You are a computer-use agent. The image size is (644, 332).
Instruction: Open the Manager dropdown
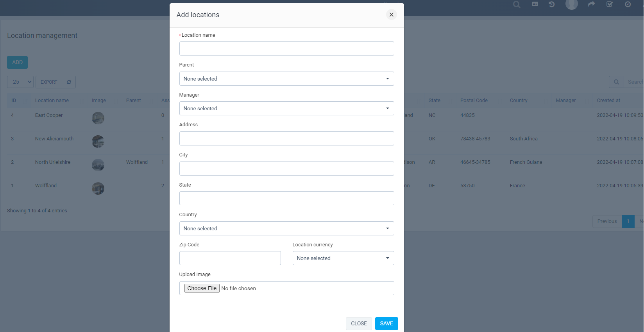click(x=286, y=108)
